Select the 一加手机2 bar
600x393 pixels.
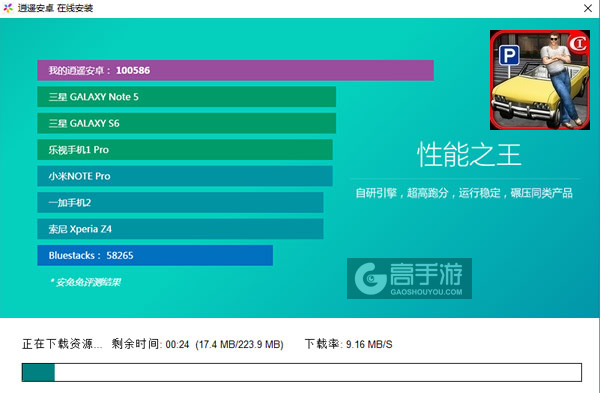(180, 202)
